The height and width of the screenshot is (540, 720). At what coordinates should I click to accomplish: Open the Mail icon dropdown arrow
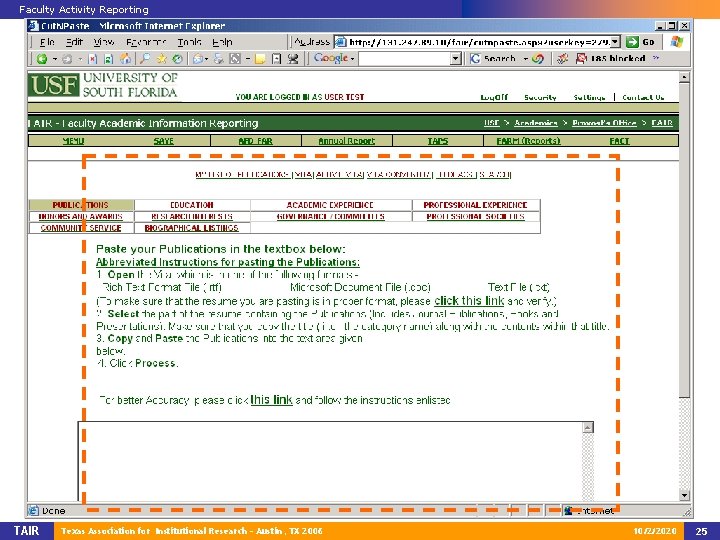click(207, 59)
